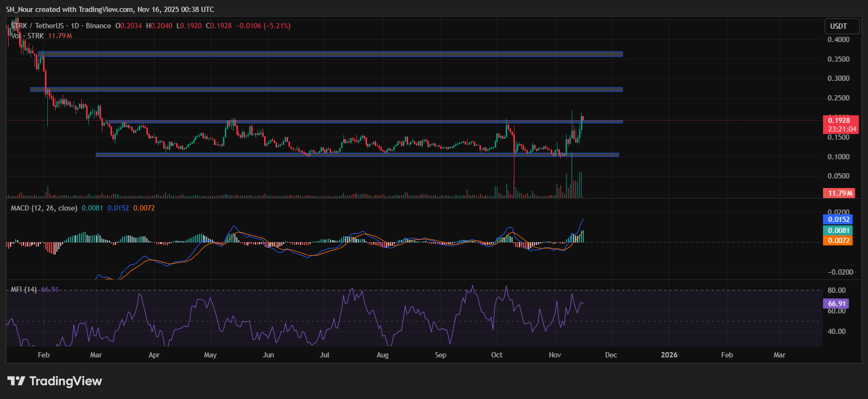The image size is (868, 399).
Task: Select the topmost blue resistance zone rectangle
Action: (330, 54)
